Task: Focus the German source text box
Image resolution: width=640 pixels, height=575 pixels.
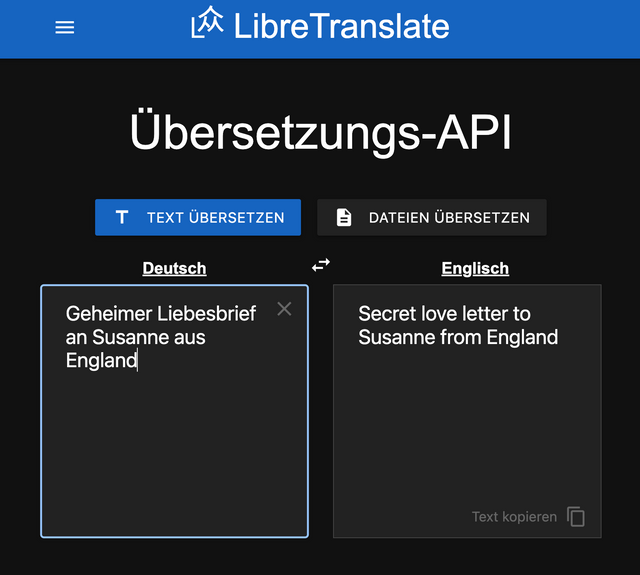Action: pyautogui.click(x=175, y=411)
